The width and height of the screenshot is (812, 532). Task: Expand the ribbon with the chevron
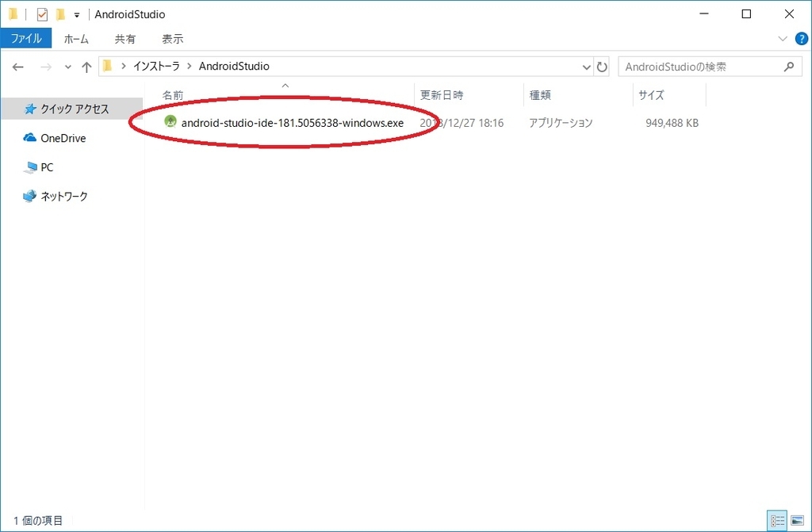pyautogui.click(x=783, y=39)
